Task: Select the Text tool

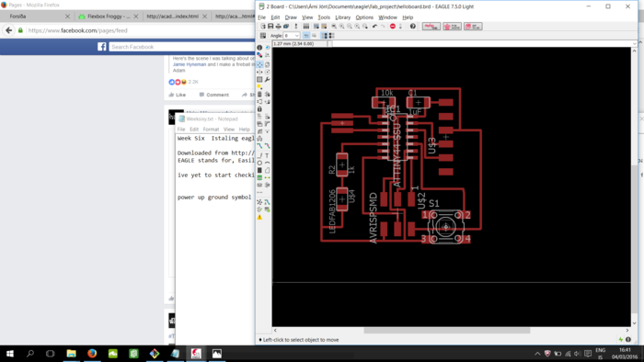Action: 268,155
